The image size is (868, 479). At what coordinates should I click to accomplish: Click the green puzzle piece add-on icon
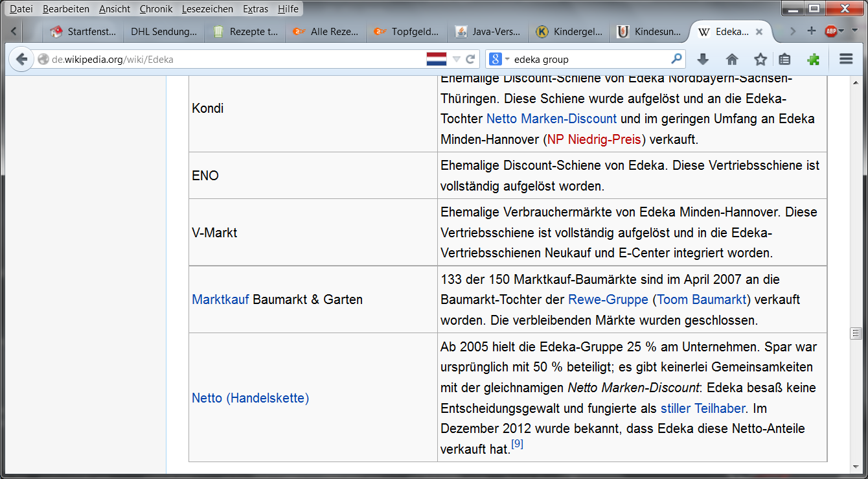[813, 59]
